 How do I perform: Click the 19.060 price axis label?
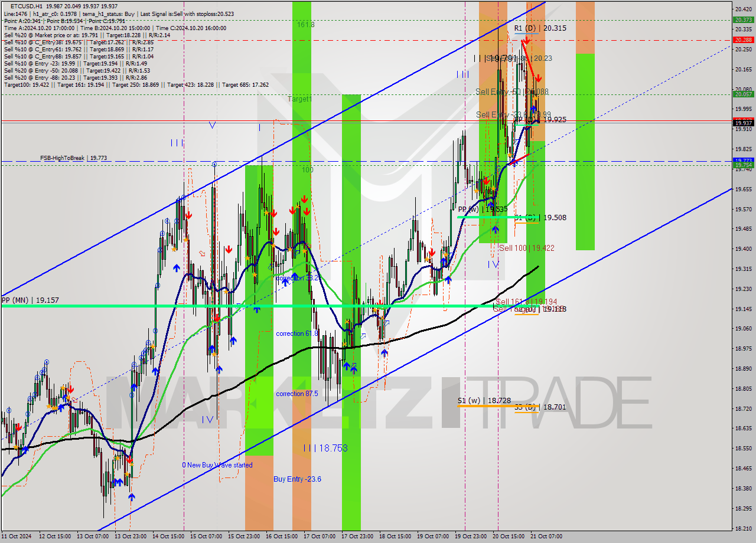click(x=744, y=328)
